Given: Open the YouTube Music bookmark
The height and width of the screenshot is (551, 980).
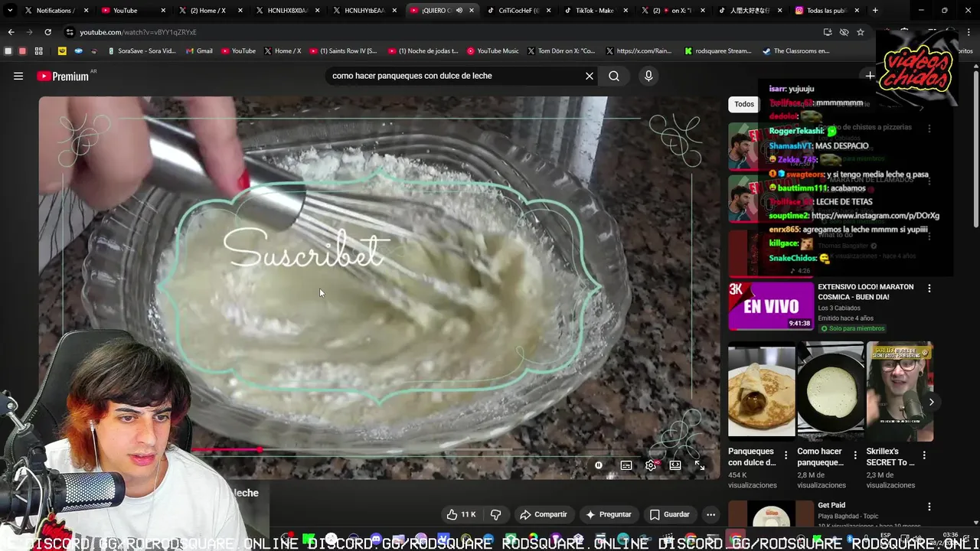Looking at the screenshot, I should pyautogui.click(x=492, y=51).
